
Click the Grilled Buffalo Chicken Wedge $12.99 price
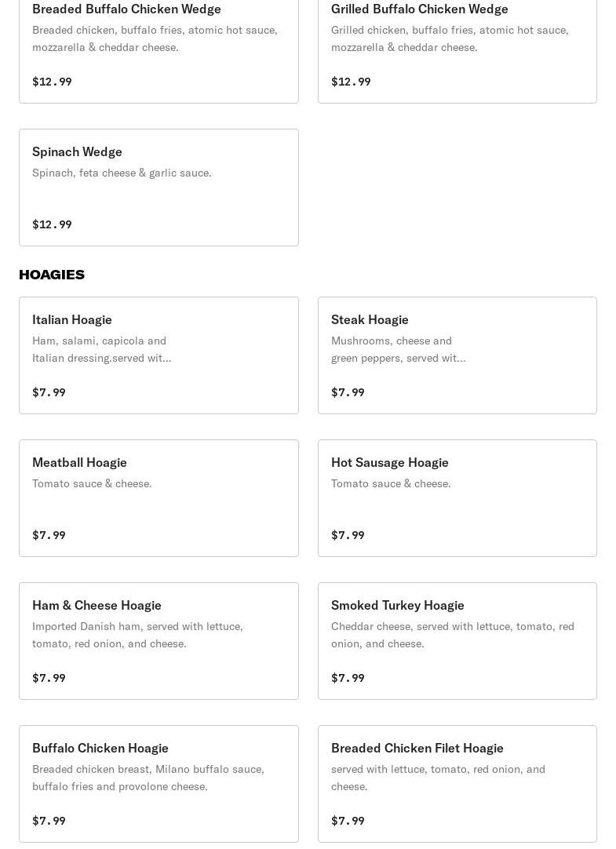pyautogui.click(x=351, y=82)
